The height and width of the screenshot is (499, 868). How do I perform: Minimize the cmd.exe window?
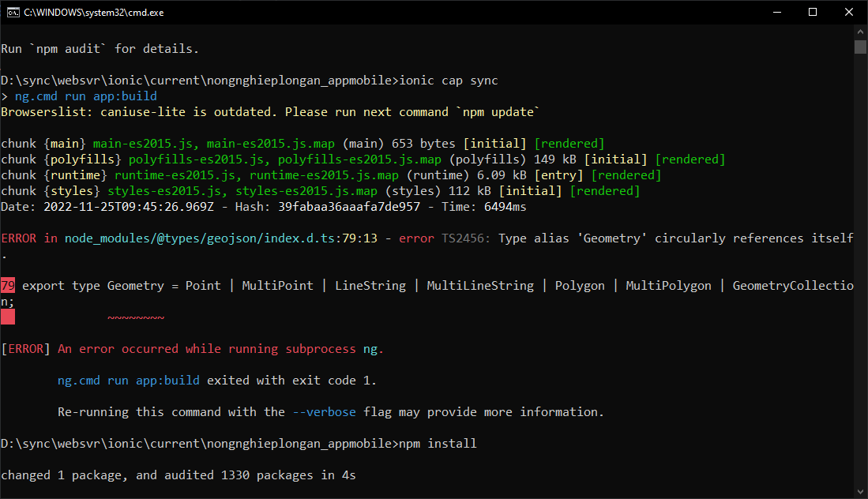[x=777, y=12]
